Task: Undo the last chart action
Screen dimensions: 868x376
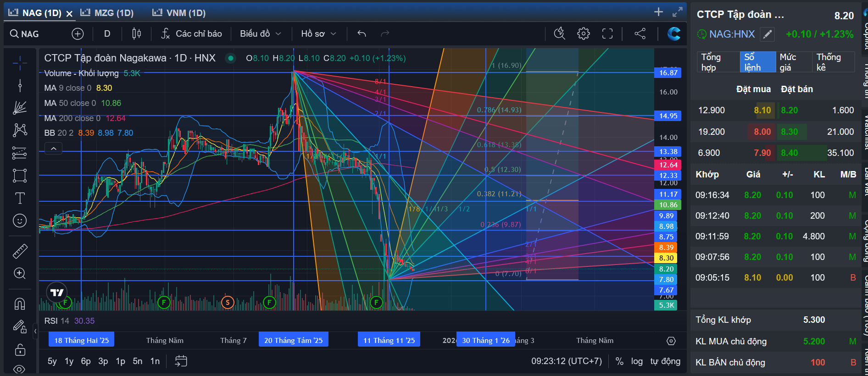Action: 362,33
